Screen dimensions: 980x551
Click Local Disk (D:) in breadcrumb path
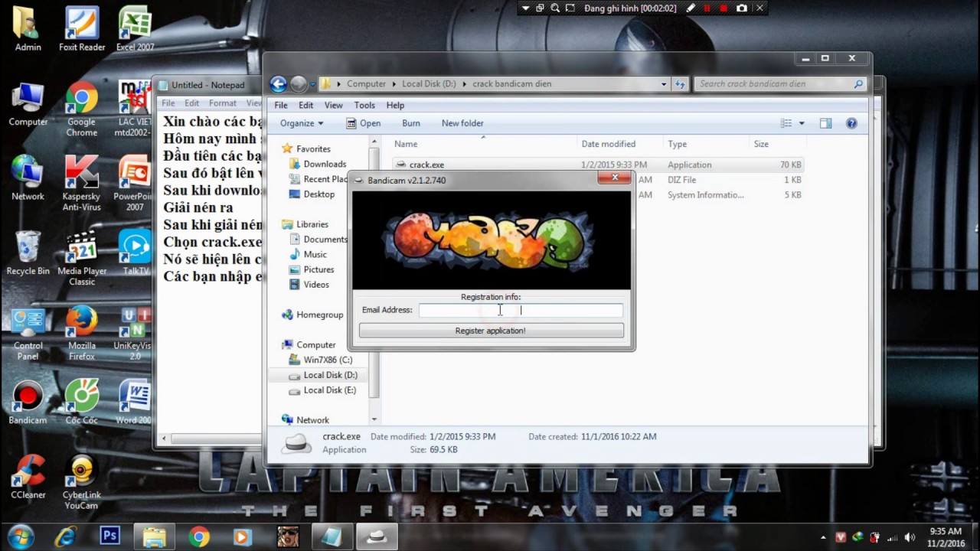point(429,83)
